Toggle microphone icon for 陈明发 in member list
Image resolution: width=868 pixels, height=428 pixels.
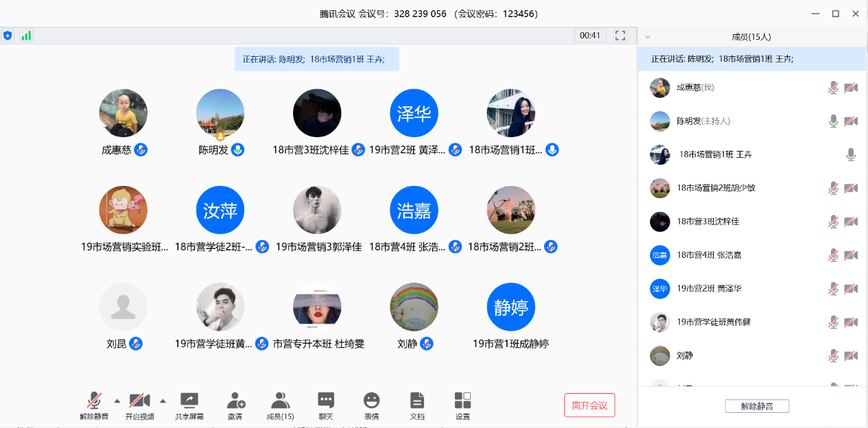click(x=833, y=121)
